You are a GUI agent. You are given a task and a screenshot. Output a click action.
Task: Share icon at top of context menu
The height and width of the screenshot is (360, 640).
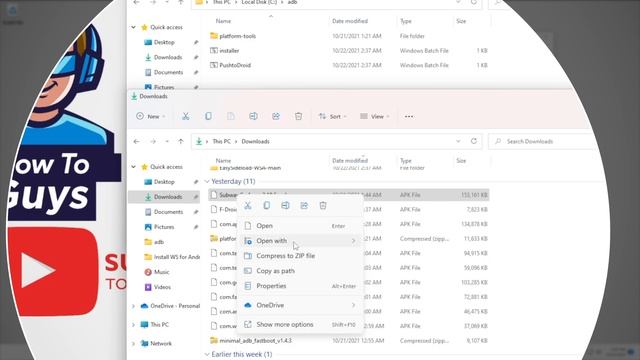pos(304,205)
